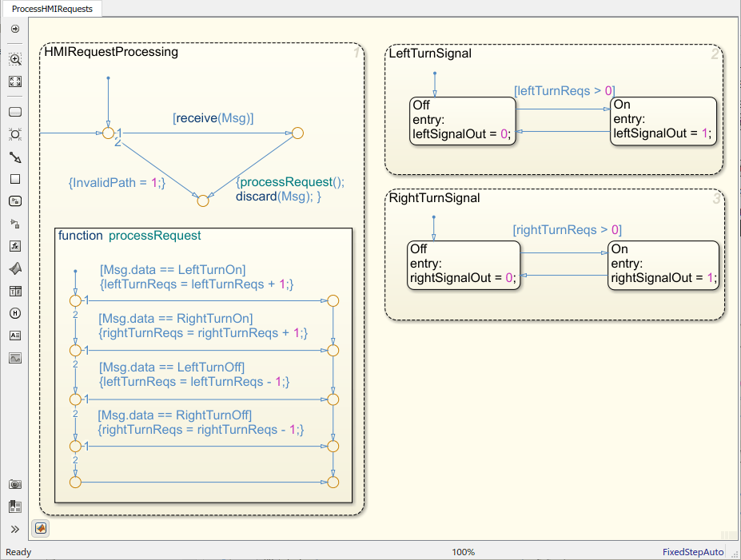Viewport: 741px width, 560px height.
Task: Toggle the explorer bar arrow at palette top
Action: coord(15,29)
